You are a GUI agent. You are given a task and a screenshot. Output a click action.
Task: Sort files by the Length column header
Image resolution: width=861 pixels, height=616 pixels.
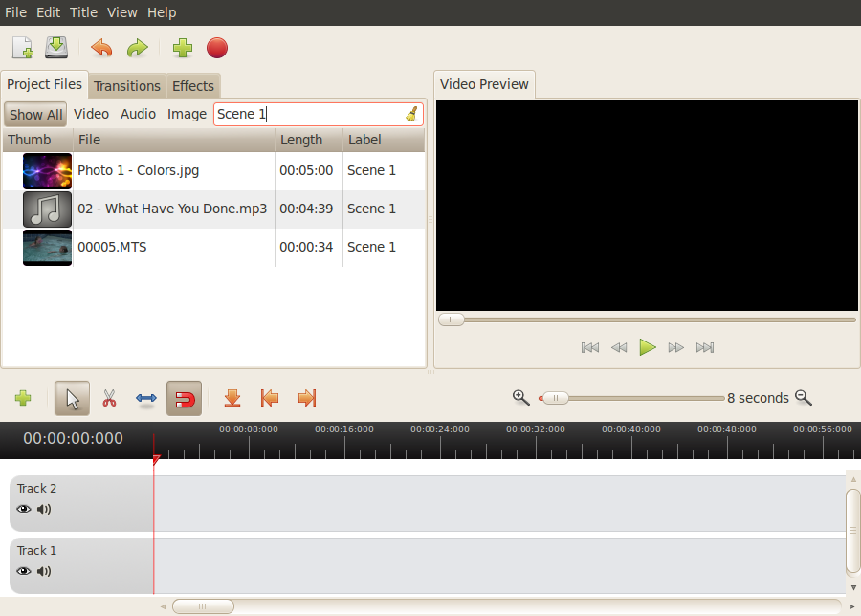tap(301, 140)
